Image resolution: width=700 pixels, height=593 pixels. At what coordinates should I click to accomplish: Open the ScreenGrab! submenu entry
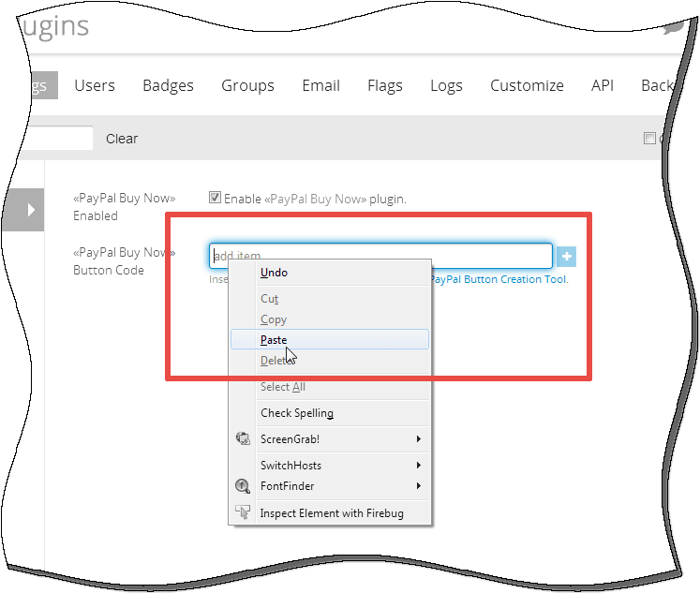click(x=330, y=439)
